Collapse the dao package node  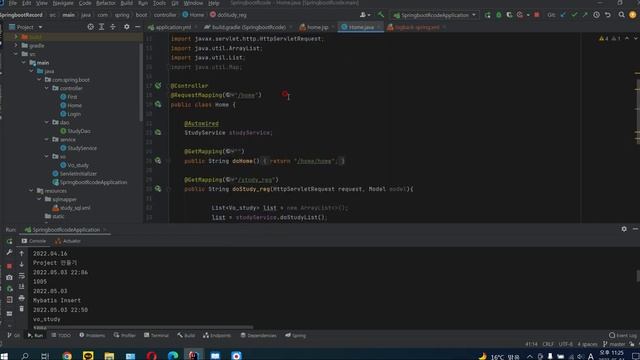[47, 122]
